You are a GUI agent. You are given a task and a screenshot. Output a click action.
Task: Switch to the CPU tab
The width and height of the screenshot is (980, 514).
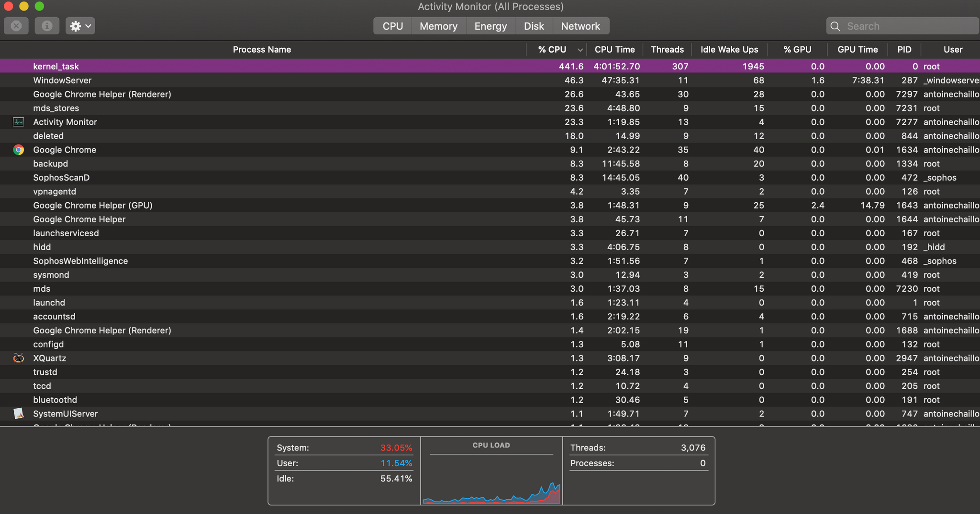click(392, 26)
